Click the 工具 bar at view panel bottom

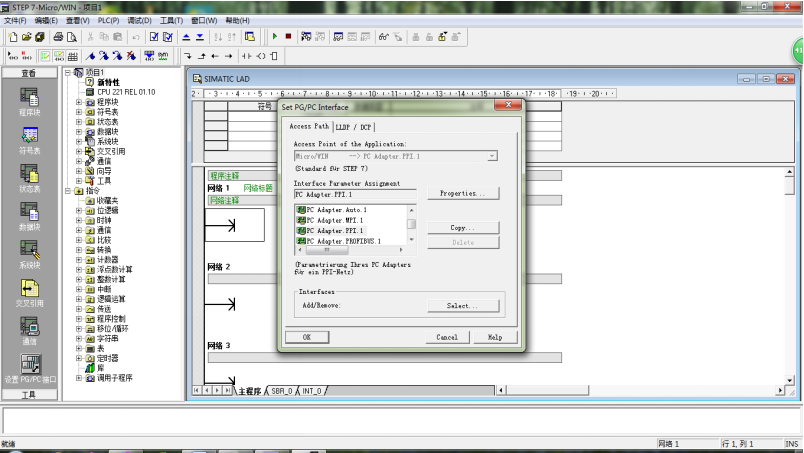click(29, 395)
